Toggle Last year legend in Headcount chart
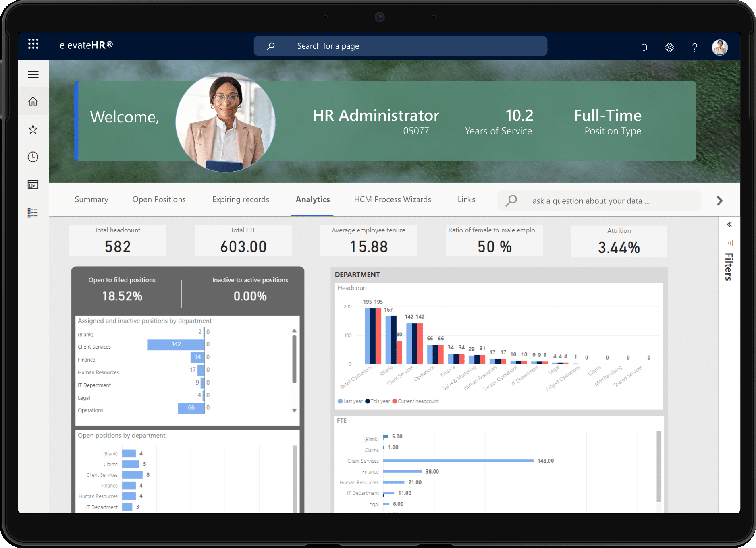 click(350, 401)
